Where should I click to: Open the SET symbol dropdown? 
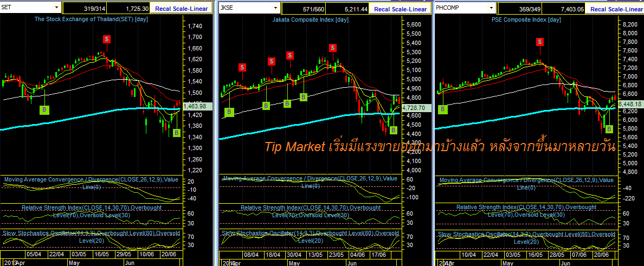(56, 8)
